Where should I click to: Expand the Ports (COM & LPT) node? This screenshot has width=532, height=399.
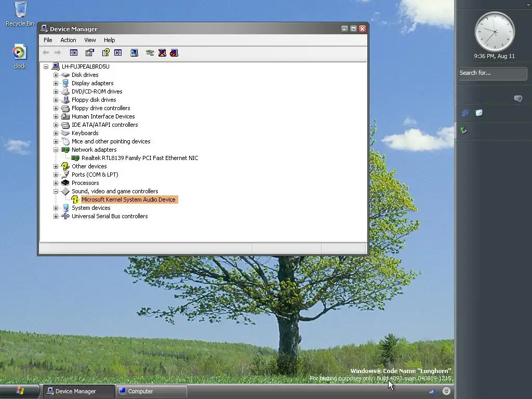(x=56, y=175)
